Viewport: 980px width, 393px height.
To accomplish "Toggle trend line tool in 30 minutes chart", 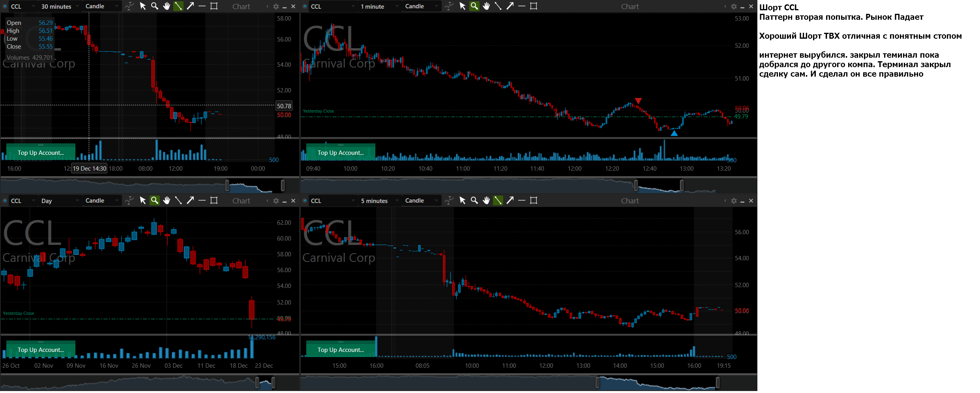I will click(178, 6).
